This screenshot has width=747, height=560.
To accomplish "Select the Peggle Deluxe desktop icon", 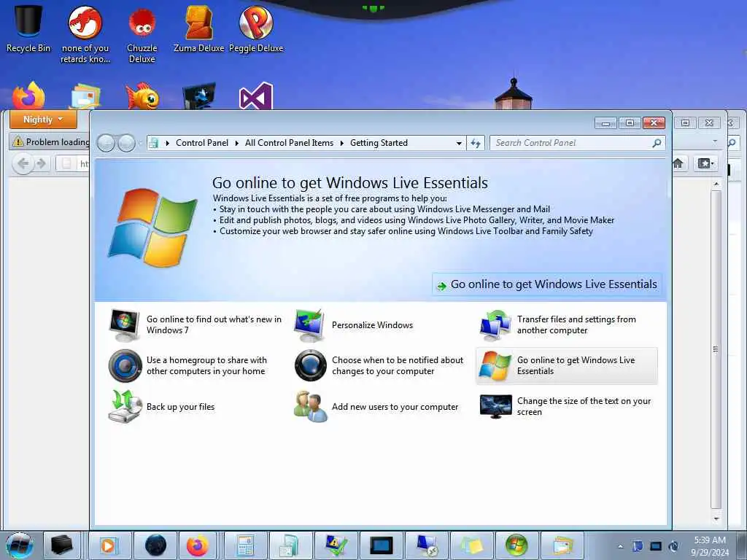I will tap(256, 28).
